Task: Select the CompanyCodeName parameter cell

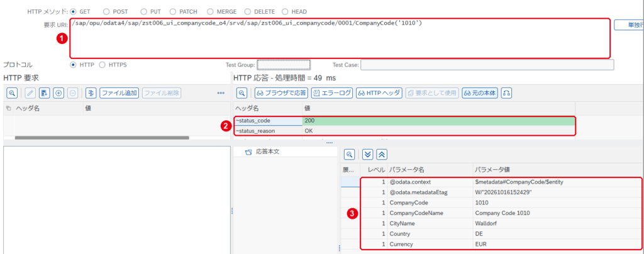Action: pos(430,213)
